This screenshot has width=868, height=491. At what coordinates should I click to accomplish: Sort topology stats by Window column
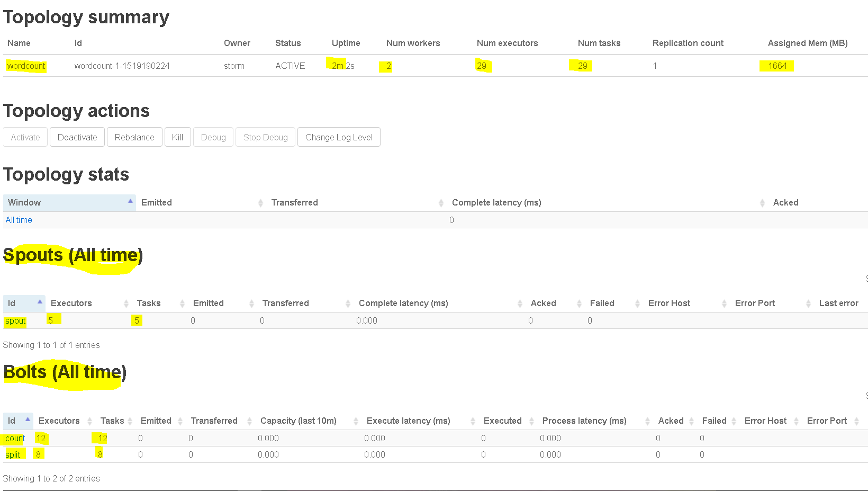(69, 202)
